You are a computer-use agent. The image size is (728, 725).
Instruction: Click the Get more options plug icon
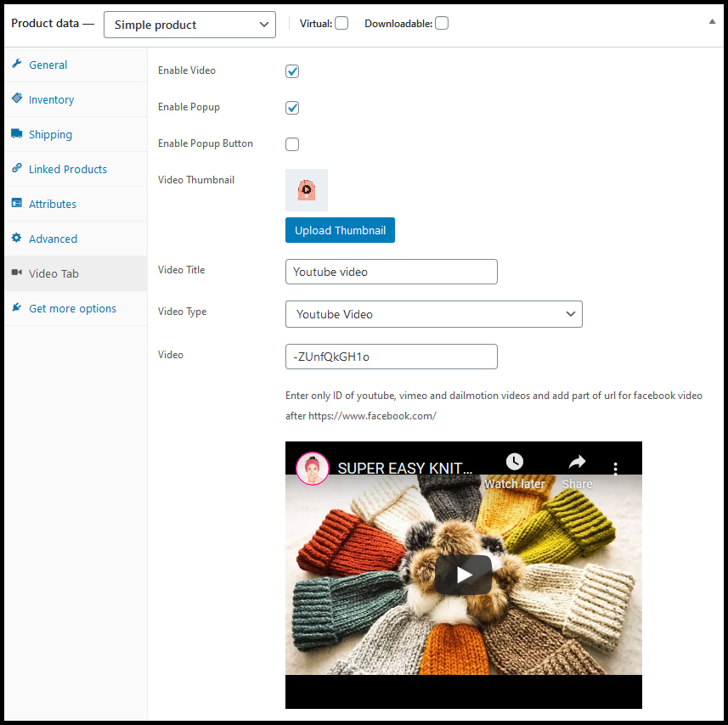tap(17, 307)
